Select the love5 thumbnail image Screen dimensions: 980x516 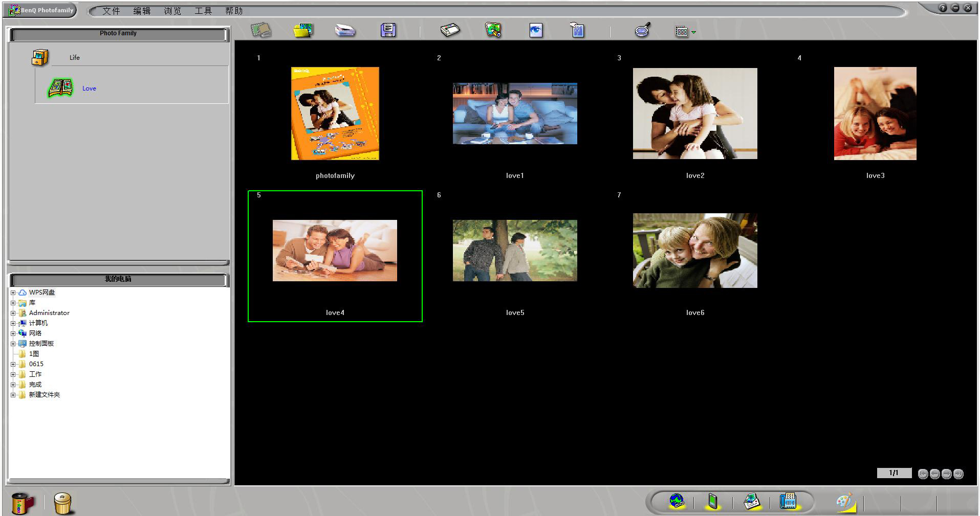[x=515, y=251]
